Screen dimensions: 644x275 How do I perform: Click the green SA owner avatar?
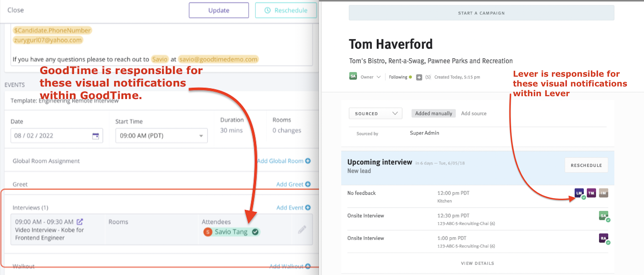pos(353,76)
